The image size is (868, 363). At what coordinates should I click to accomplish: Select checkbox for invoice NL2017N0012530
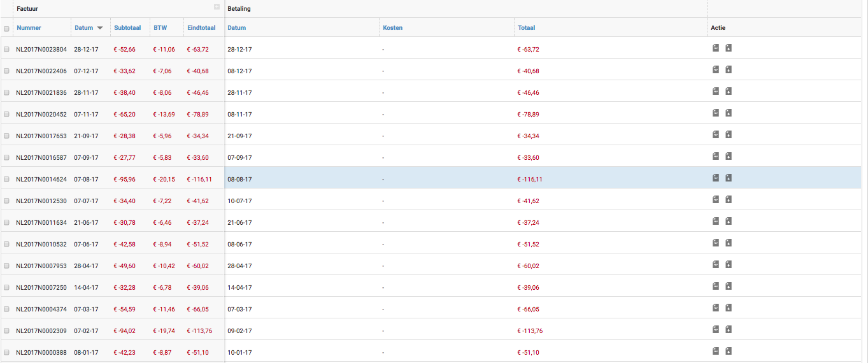coord(6,201)
